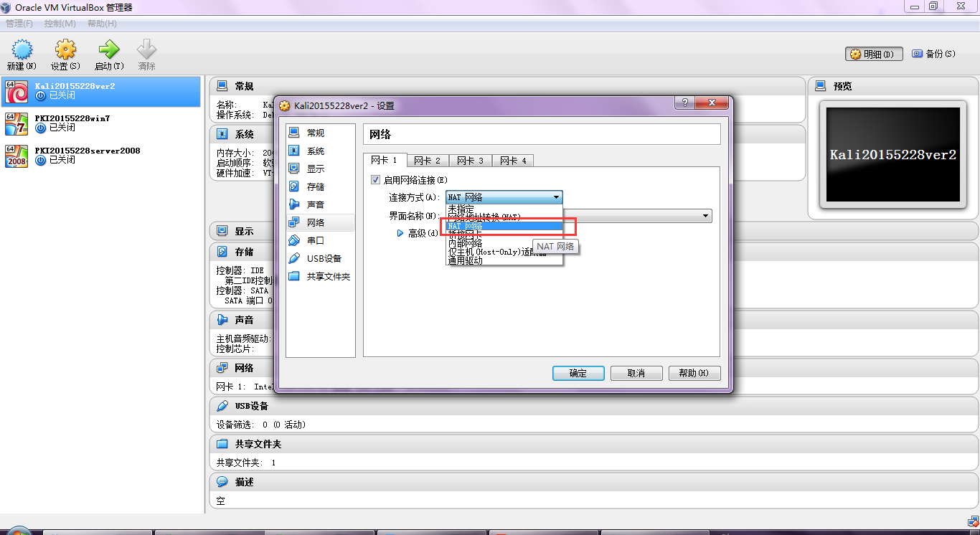Open 串口 category in settings sidebar
Screen dimensions: 980x535
320,240
